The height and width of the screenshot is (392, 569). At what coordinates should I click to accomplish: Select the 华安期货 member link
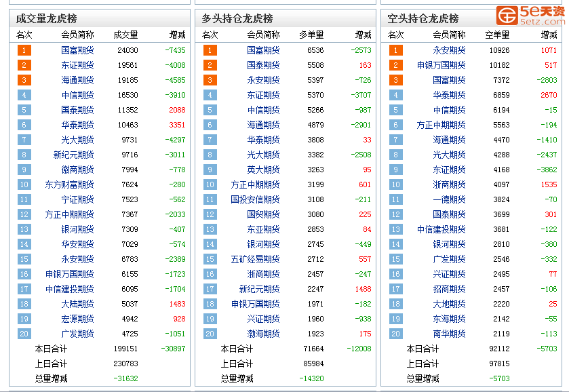click(77, 244)
